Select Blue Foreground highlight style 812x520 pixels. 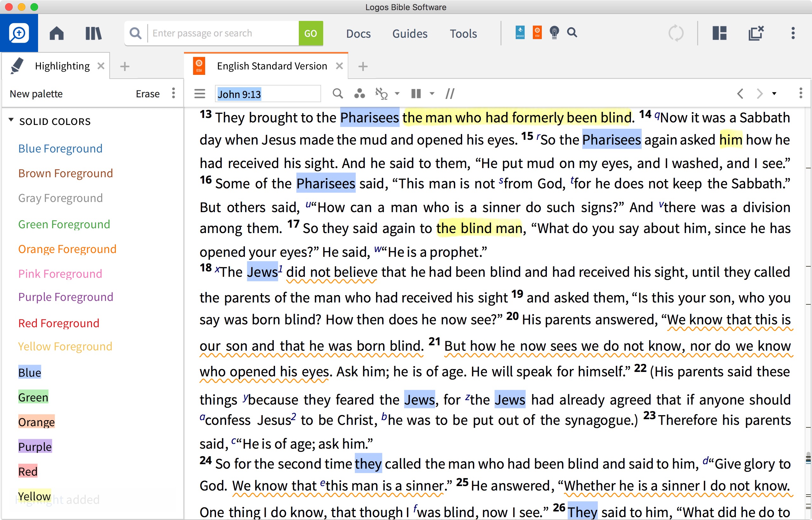tap(60, 148)
